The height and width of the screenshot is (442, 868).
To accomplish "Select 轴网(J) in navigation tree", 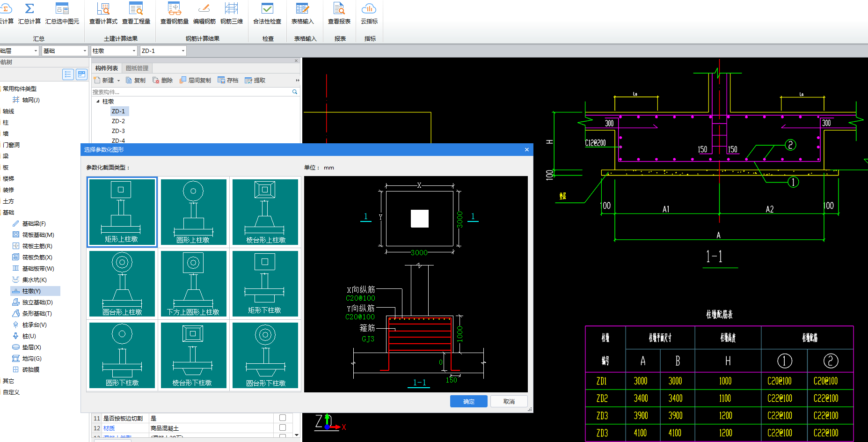I will (x=26, y=100).
